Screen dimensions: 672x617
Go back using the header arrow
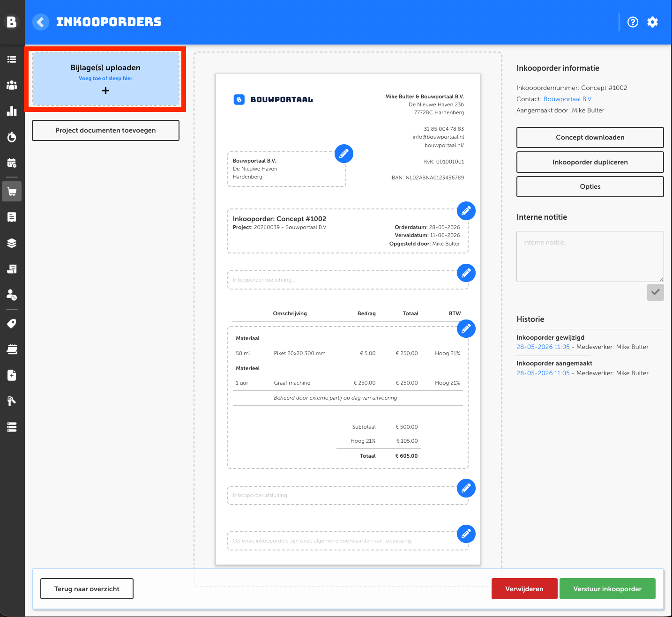click(41, 22)
